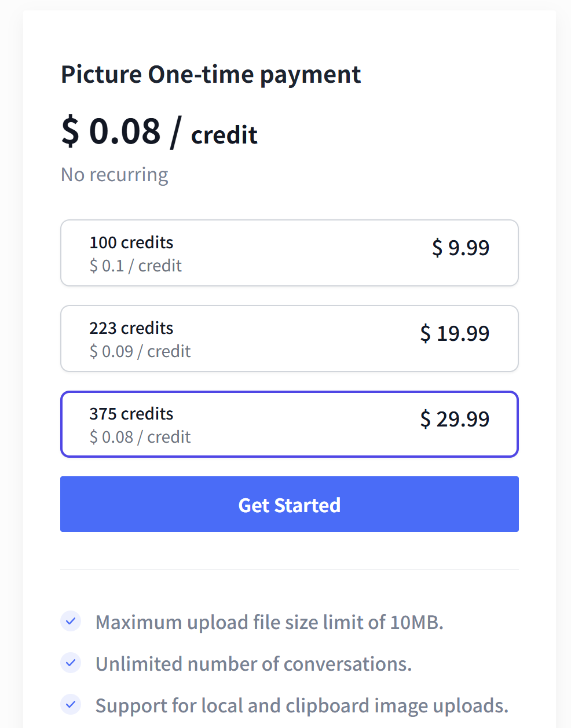This screenshot has height=728, width=571.
Task: Click the checkmark icon beside upload size limit
Action: coord(71,621)
